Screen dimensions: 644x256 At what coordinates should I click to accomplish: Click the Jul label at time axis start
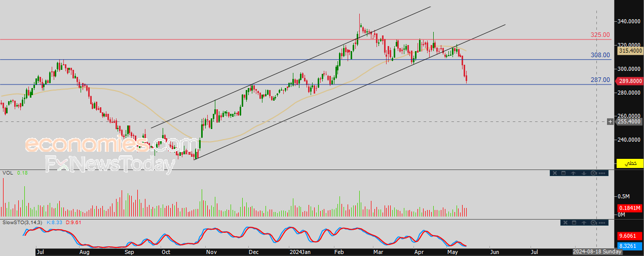[41, 251]
